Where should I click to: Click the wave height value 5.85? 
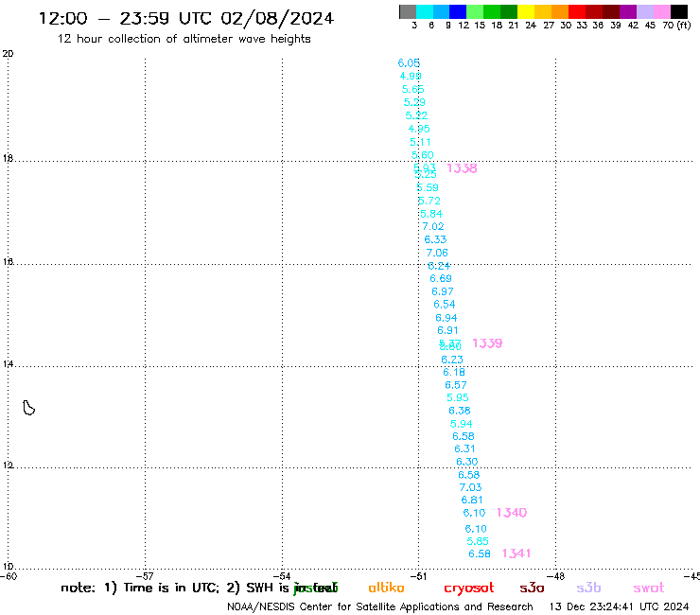coord(478,541)
